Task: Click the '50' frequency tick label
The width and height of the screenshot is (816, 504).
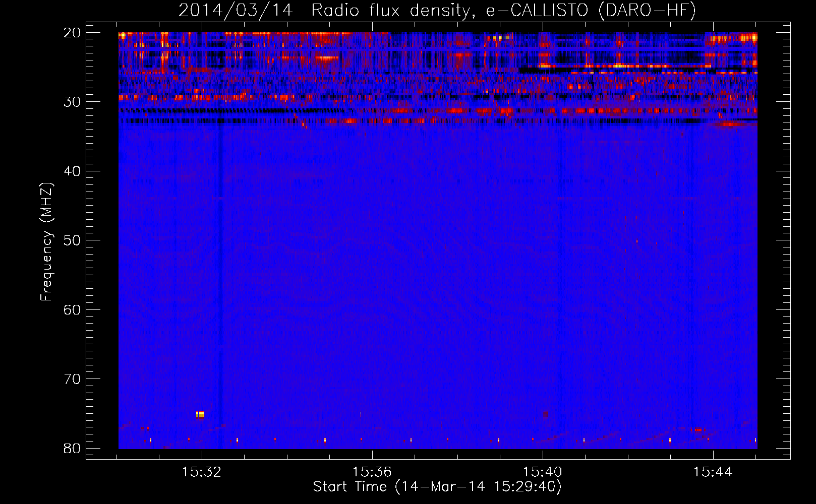Action: [x=73, y=240]
